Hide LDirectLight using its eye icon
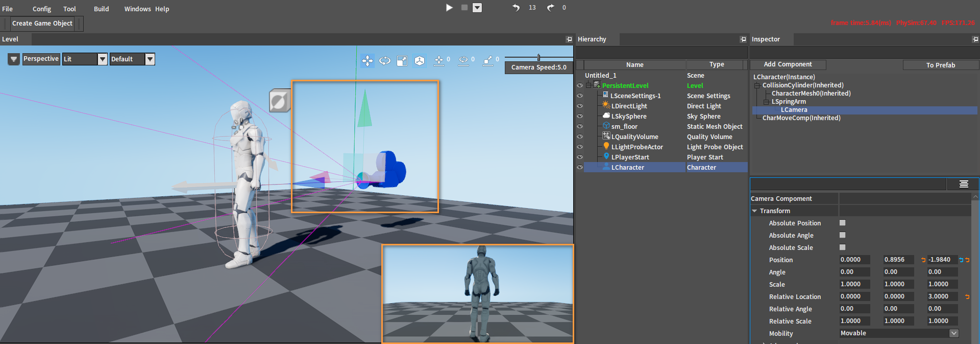 [580, 106]
